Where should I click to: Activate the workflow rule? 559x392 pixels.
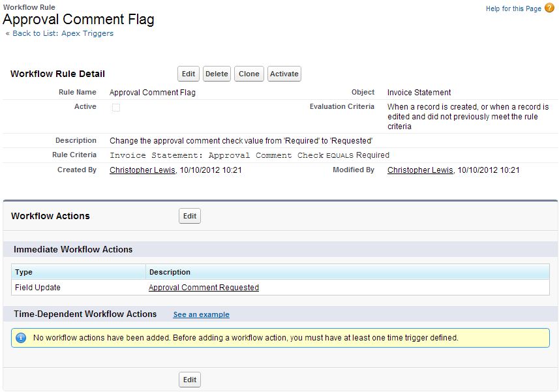[284, 74]
